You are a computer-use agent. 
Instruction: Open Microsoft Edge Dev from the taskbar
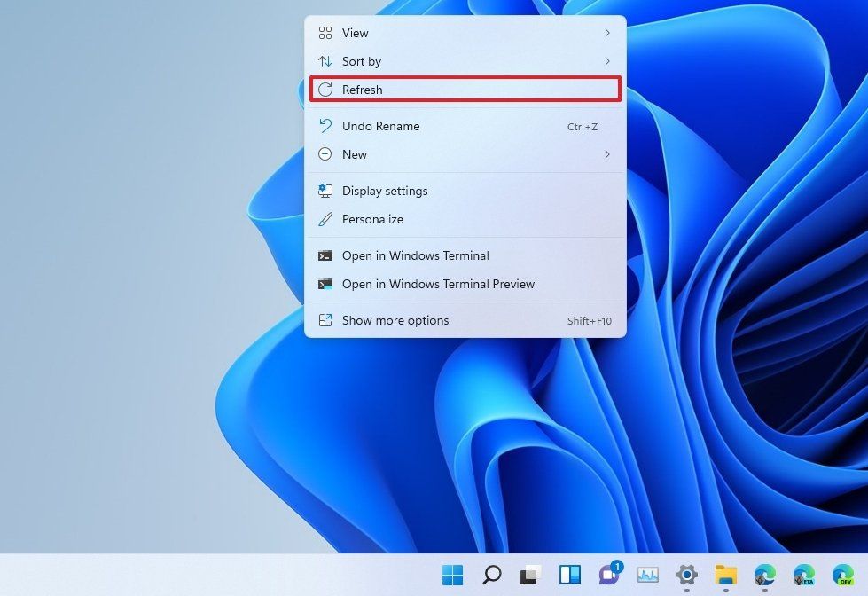(842, 576)
